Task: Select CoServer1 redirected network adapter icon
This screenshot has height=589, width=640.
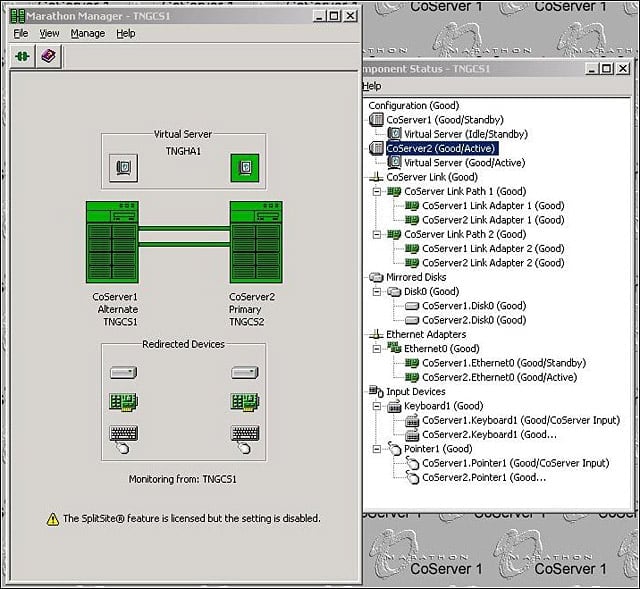Action: 124,402
